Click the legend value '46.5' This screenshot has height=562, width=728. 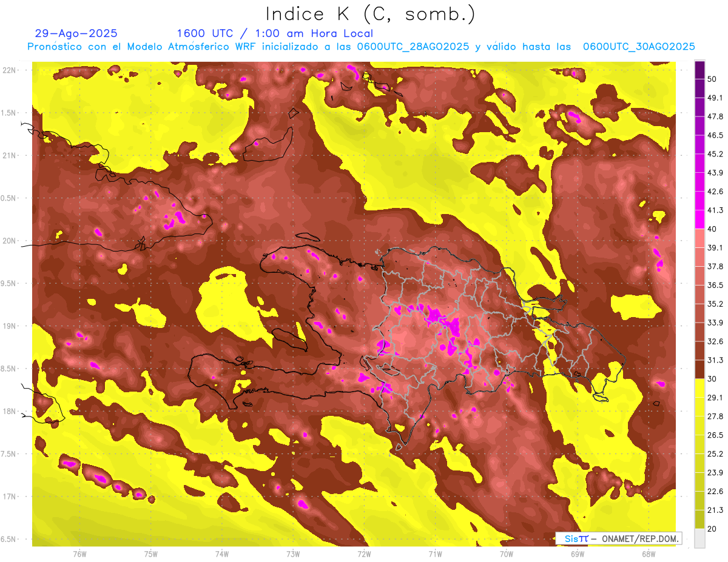point(715,135)
